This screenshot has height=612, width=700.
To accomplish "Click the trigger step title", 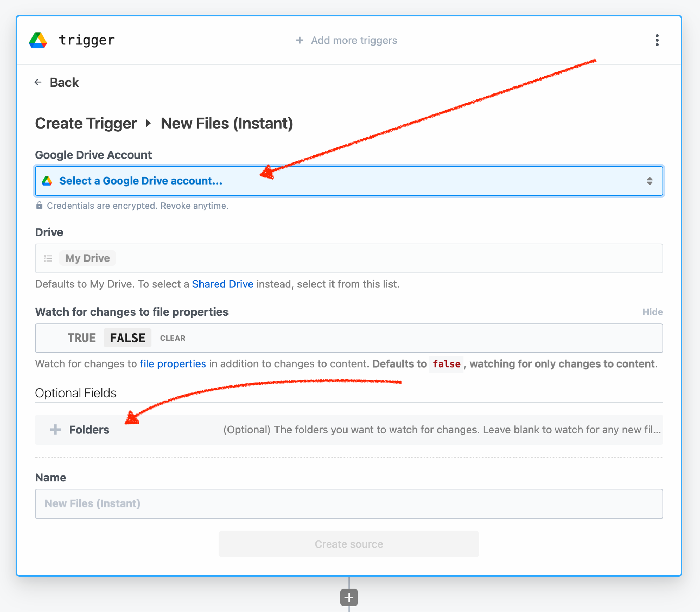I will [87, 40].
